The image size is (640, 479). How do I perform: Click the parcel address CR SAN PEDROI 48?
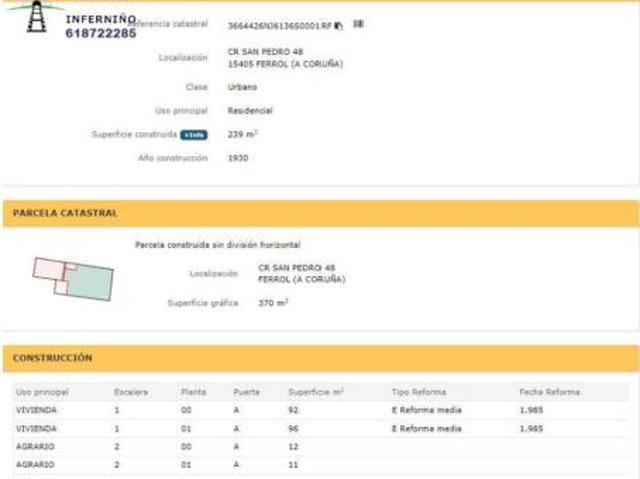pos(296,268)
